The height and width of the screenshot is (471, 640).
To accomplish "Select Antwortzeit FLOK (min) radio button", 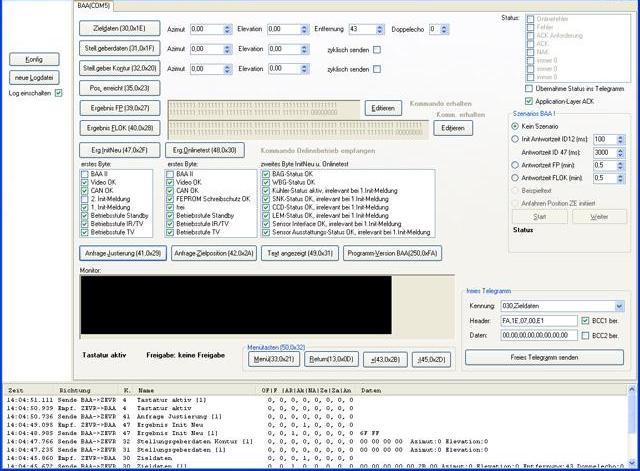I will (515, 178).
